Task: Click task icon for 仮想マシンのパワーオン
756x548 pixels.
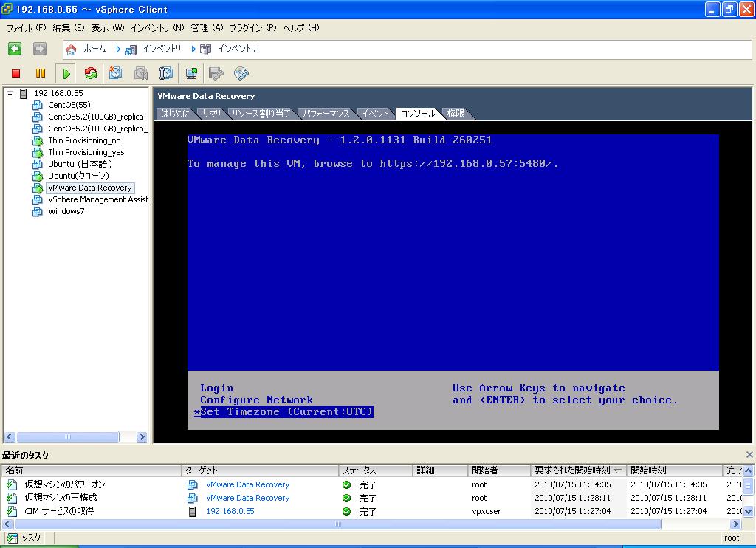Action: tap(12, 484)
